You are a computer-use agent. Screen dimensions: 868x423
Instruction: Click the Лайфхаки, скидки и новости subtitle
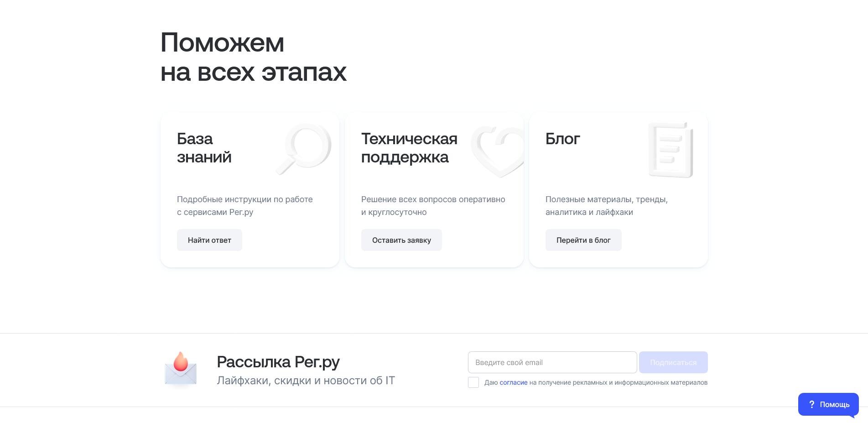tap(306, 380)
